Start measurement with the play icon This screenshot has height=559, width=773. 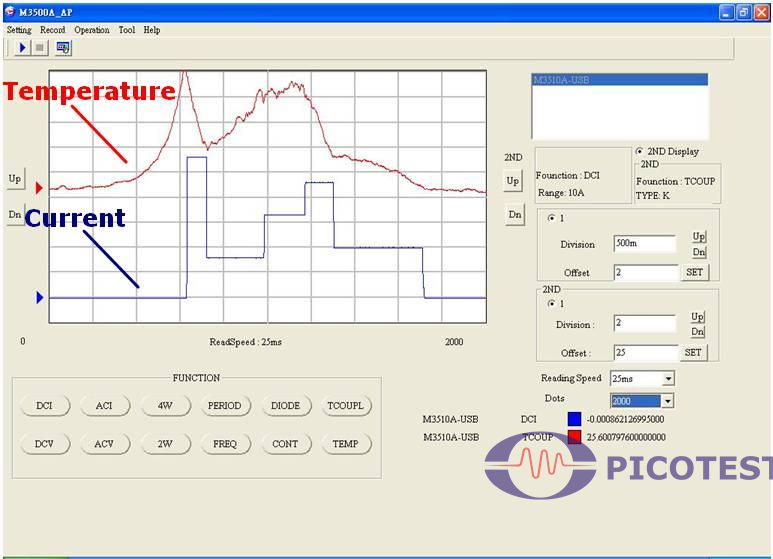[x=22, y=48]
